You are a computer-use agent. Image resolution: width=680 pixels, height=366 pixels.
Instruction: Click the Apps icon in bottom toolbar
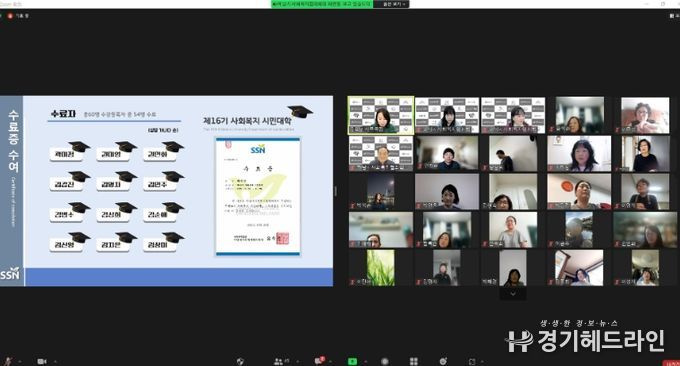click(x=472, y=361)
